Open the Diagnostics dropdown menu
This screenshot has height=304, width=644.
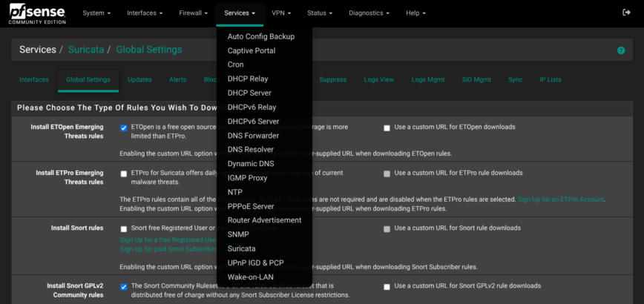[369, 13]
